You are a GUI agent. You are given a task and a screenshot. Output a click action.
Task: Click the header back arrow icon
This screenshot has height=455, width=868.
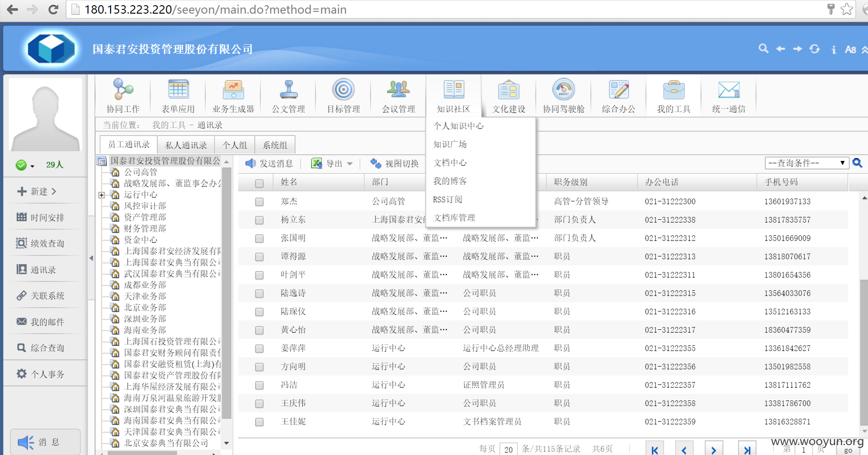pyautogui.click(x=780, y=49)
